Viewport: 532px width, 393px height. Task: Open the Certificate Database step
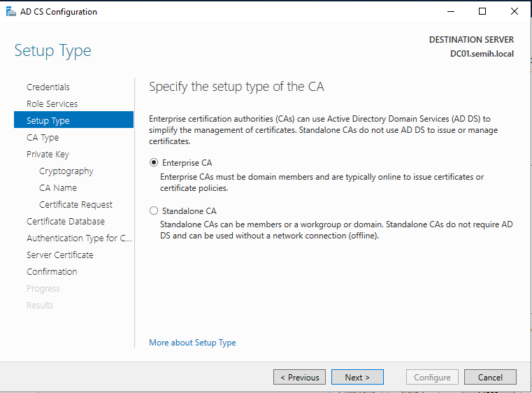pos(66,222)
